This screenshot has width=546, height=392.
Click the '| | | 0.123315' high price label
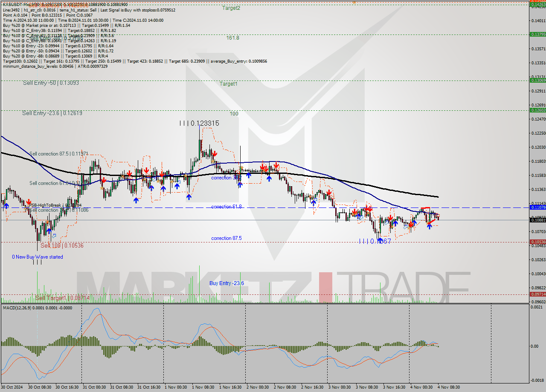(x=199, y=123)
